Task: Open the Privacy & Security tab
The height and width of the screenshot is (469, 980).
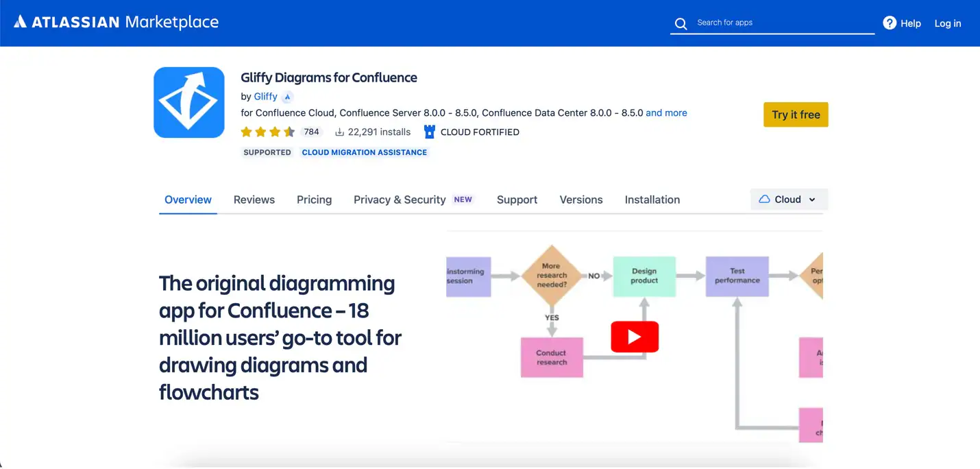Action: click(x=400, y=200)
